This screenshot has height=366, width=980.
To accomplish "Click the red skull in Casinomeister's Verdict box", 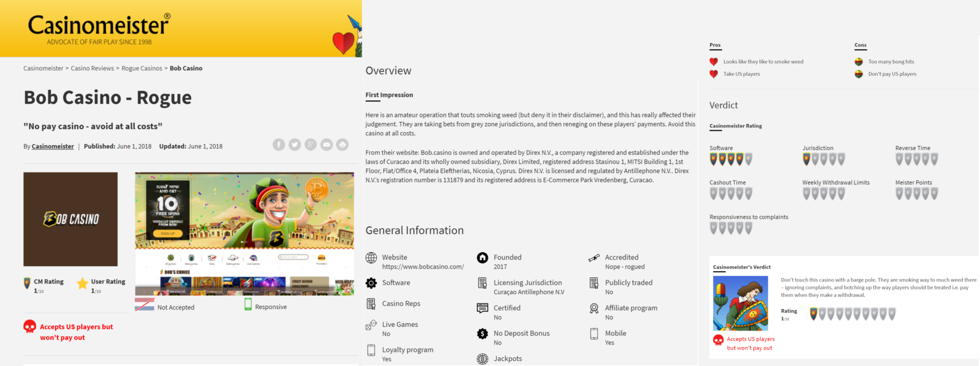I will tap(718, 340).
